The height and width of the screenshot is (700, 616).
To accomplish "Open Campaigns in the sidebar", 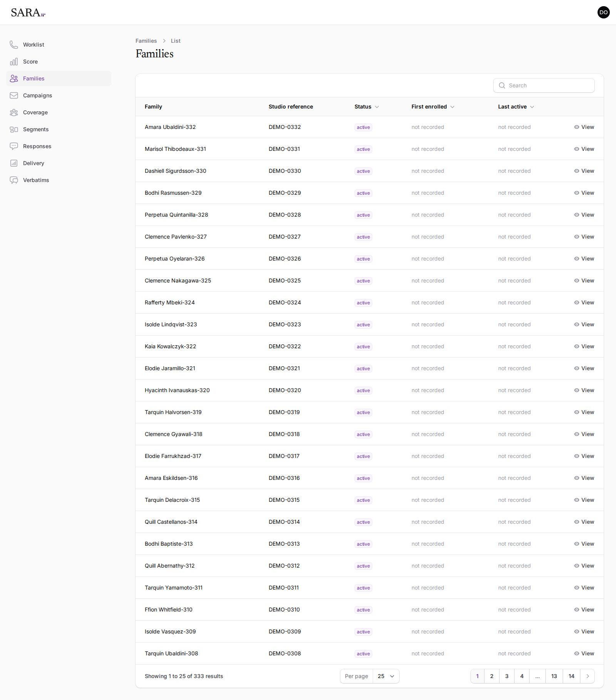I will pos(59,95).
